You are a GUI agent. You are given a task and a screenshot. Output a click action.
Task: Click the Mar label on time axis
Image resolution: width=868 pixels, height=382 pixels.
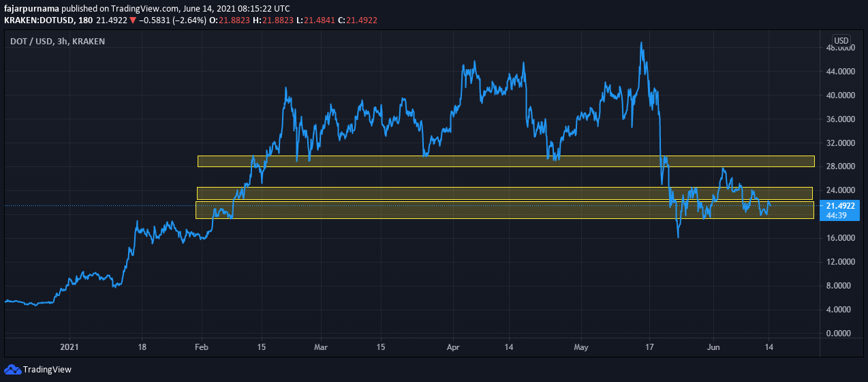coord(321,347)
